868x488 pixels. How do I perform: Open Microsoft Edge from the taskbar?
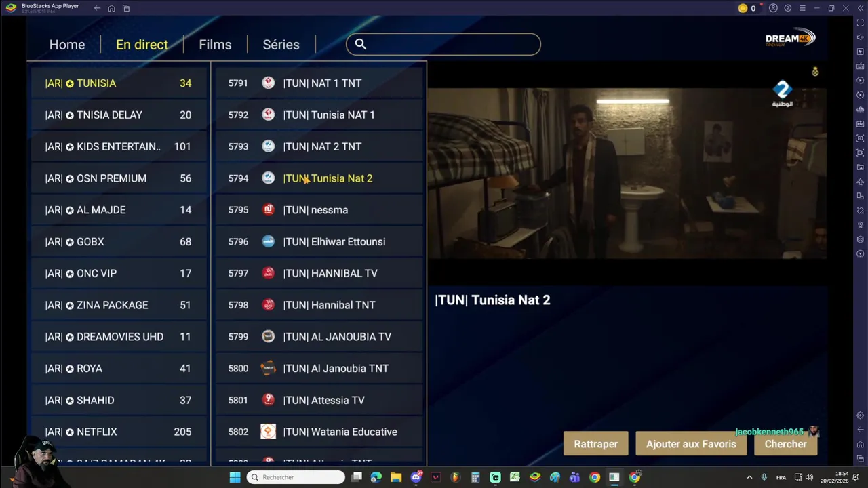(x=376, y=477)
